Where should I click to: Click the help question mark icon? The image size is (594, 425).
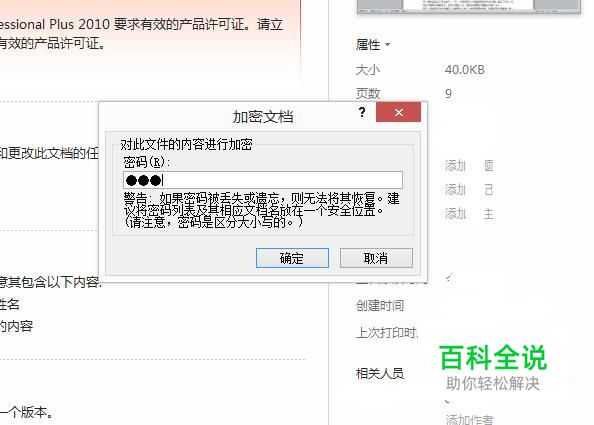pyautogui.click(x=362, y=112)
